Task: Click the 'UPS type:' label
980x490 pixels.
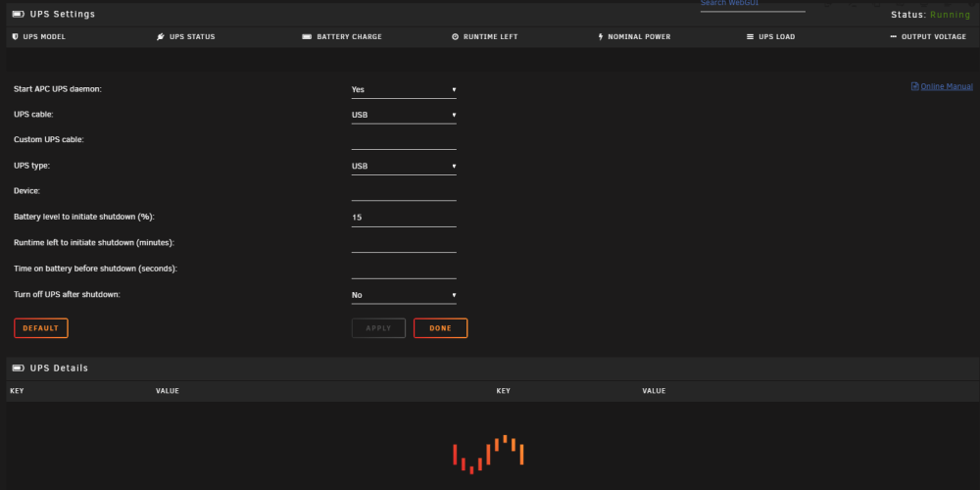Action: click(x=32, y=166)
